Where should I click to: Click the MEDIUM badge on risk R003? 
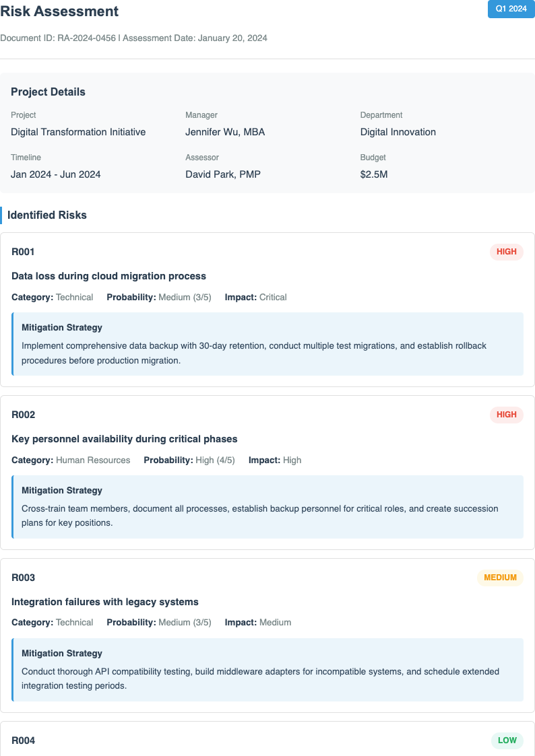click(x=500, y=578)
